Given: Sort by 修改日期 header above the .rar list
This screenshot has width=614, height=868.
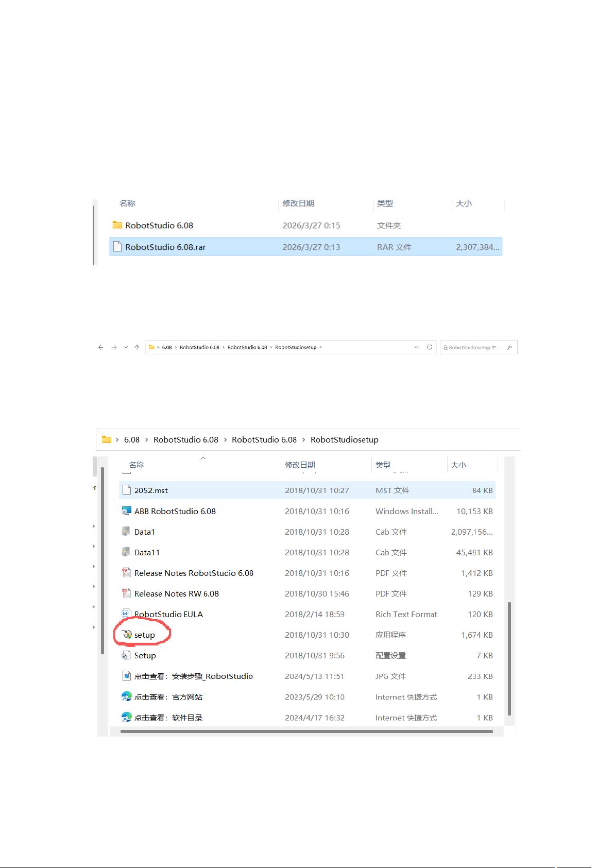Looking at the screenshot, I should pyautogui.click(x=298, y=203).
